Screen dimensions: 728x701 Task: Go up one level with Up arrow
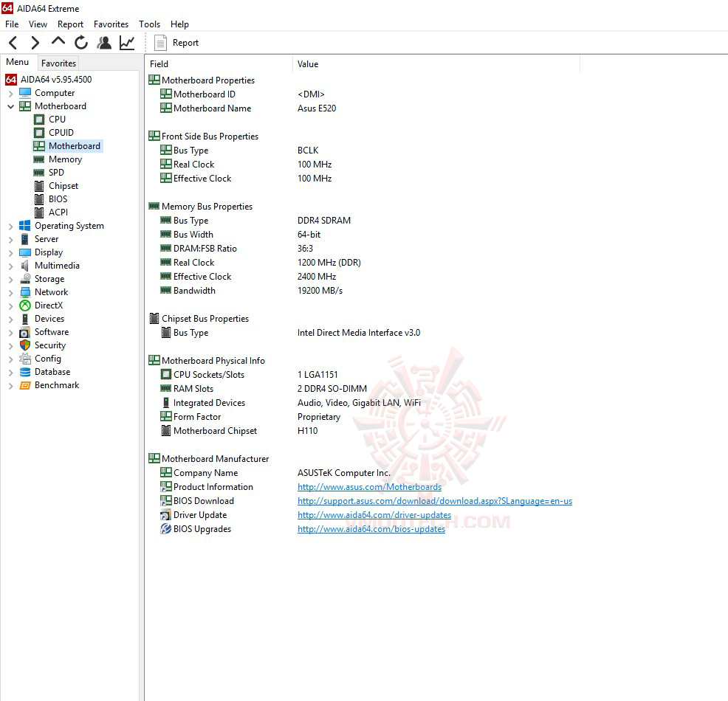pyautogui.click(x=58, y=42)
